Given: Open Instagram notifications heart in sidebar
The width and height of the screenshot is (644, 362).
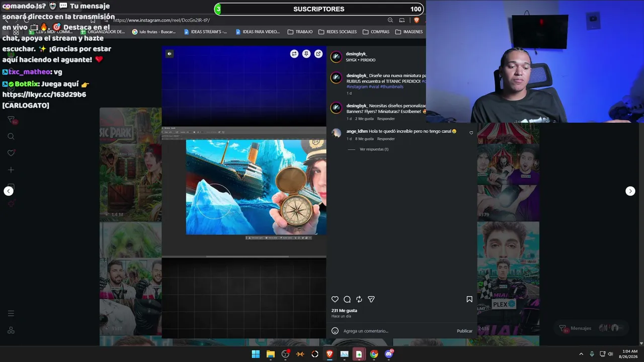Looking at the screenshot, I should (11, 153).
